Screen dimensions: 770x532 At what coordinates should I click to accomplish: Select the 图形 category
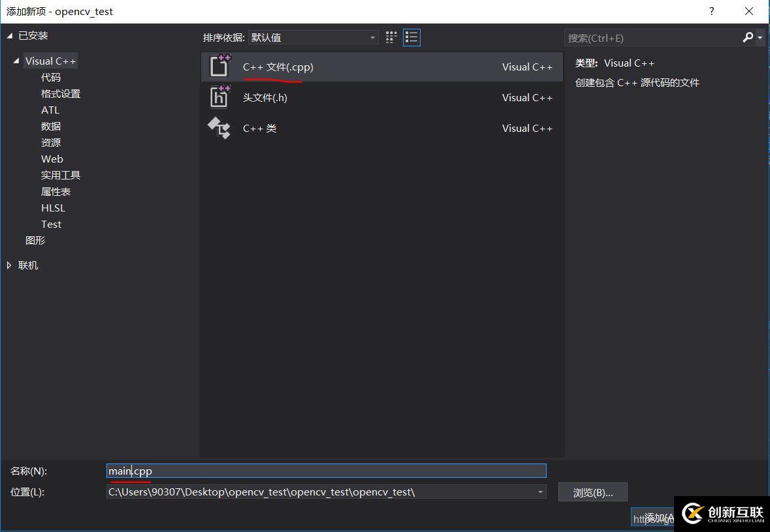(x=35, y=240)
